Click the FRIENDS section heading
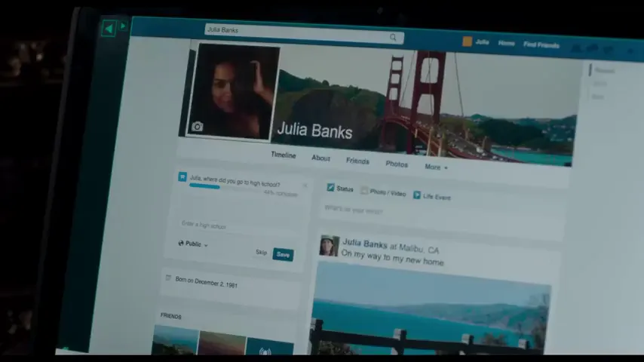 tap(171, 316)
